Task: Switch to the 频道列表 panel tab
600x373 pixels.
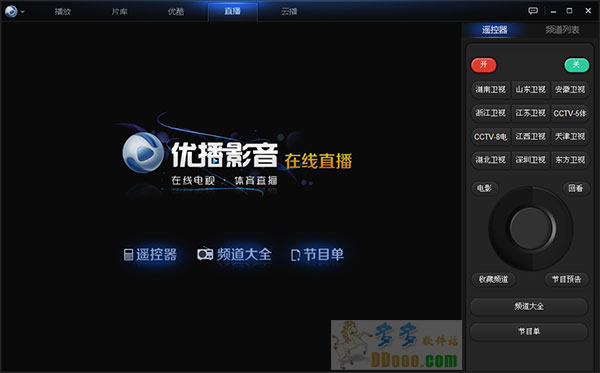Action: [x=562, y=29]
